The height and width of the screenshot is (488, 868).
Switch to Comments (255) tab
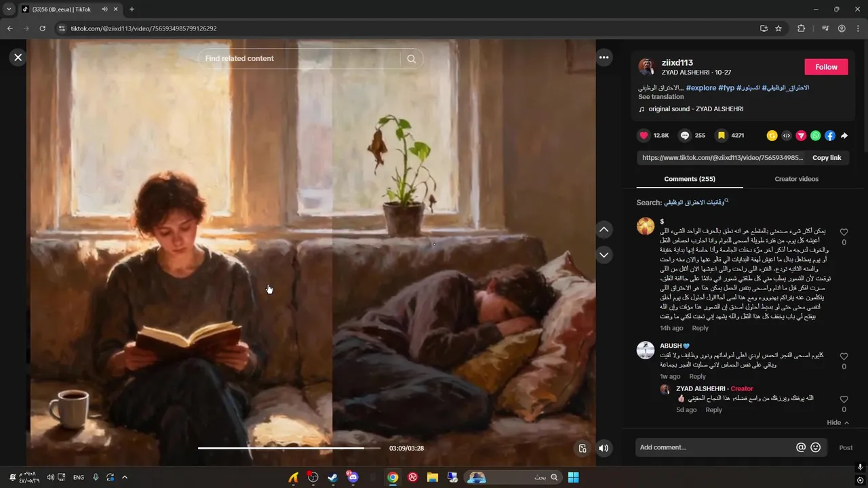click(690, 179)
